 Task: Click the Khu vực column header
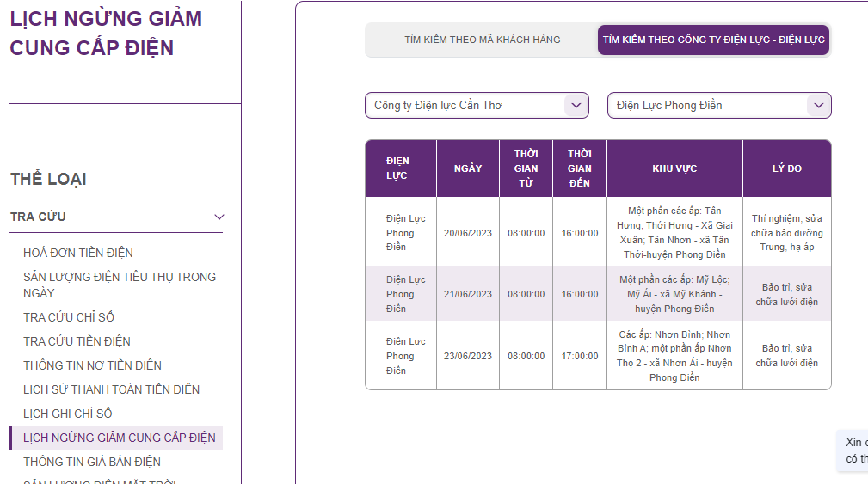[x=674, y=168]
